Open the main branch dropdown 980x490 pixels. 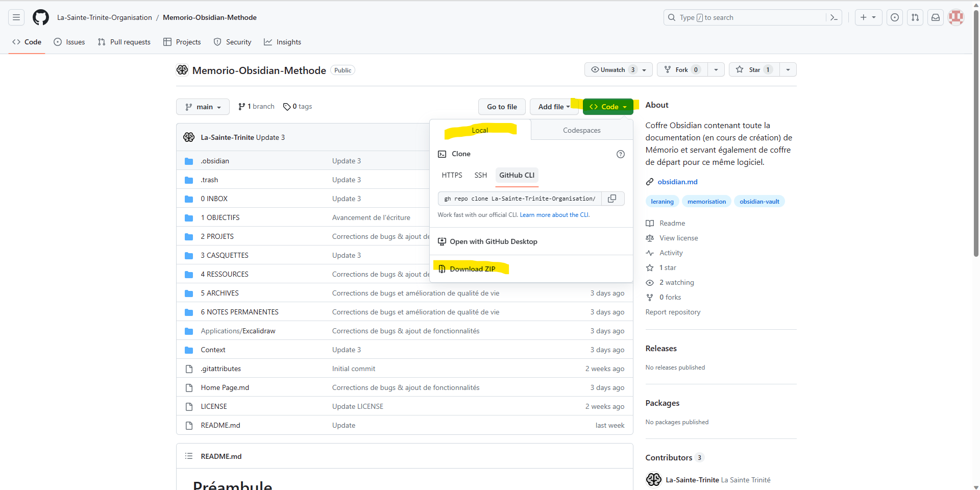203,107
